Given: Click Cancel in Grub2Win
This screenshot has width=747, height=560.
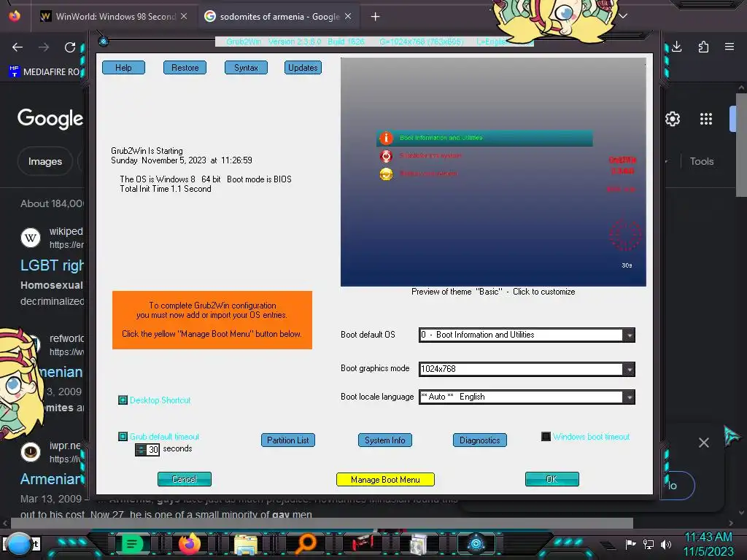Looking at the screenshot, I should click(185, 479).
